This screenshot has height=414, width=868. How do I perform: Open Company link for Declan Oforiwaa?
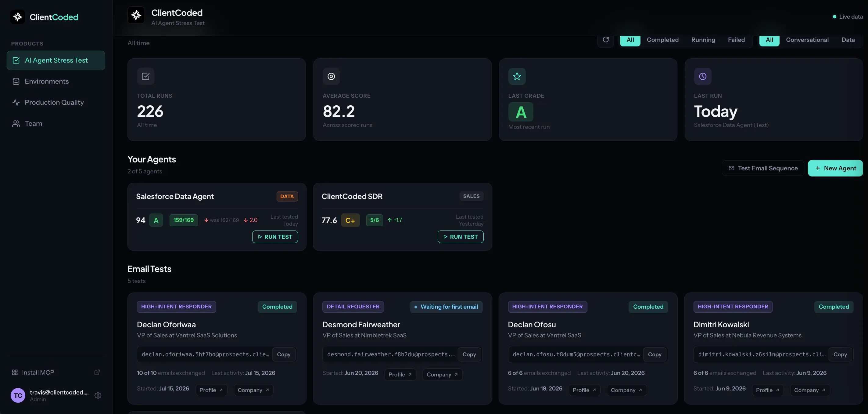coord(253,390)
